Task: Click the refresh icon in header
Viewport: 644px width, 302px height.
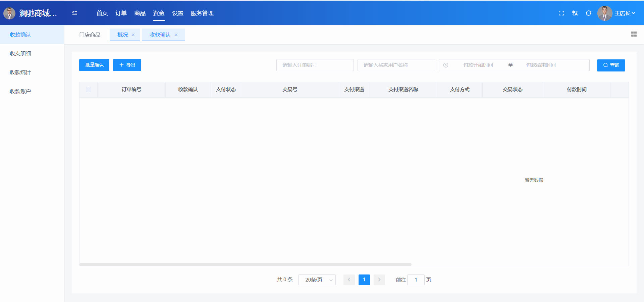Action: click(588, 13)
